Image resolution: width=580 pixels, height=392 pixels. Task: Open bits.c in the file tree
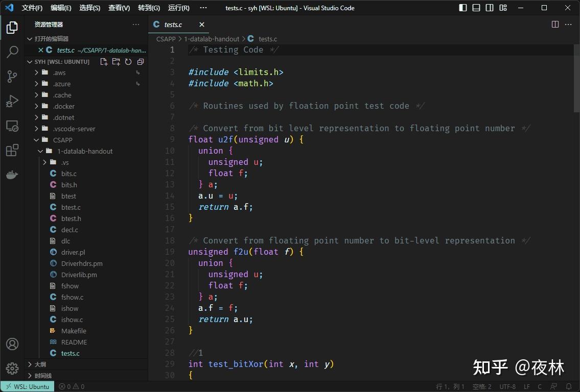pos(69,174)
